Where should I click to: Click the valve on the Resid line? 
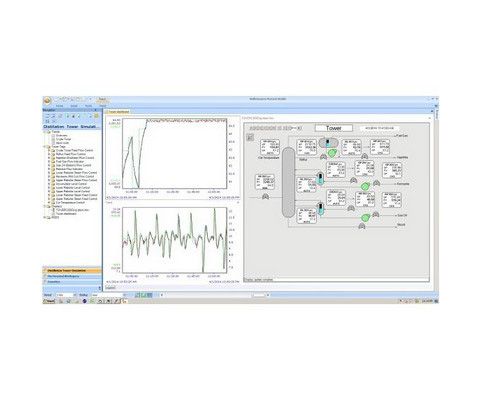click(362, 226)
